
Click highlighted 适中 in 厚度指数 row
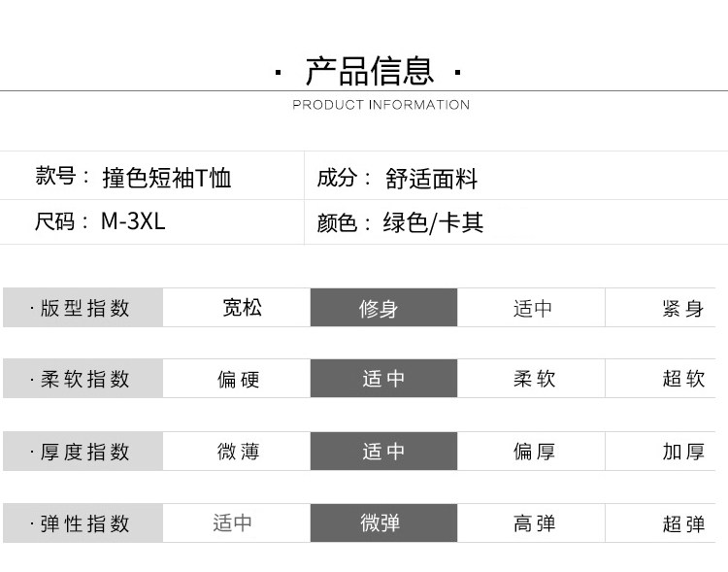pos(383,452)
